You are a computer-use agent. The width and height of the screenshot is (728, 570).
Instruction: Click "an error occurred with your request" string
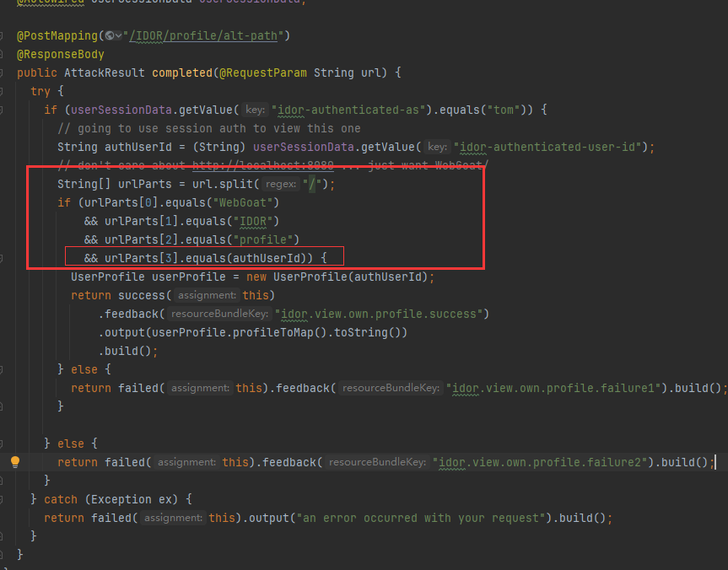tap(421, 519)
